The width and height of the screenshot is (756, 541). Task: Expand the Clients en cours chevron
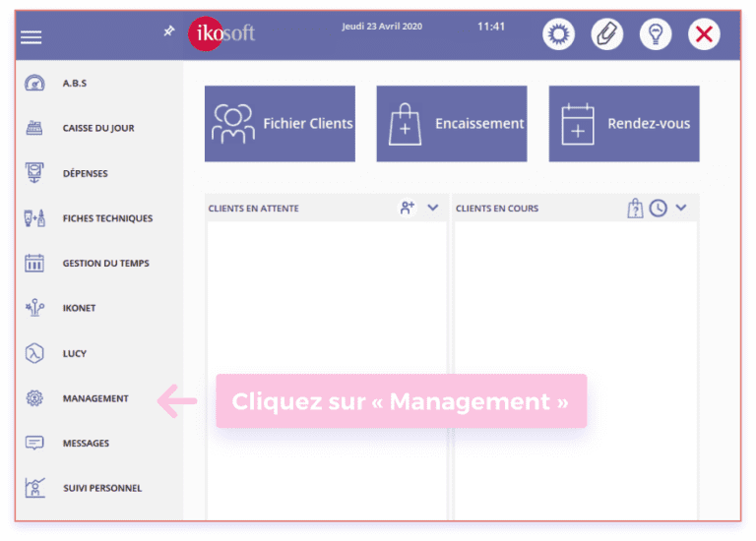coord(681,208)
